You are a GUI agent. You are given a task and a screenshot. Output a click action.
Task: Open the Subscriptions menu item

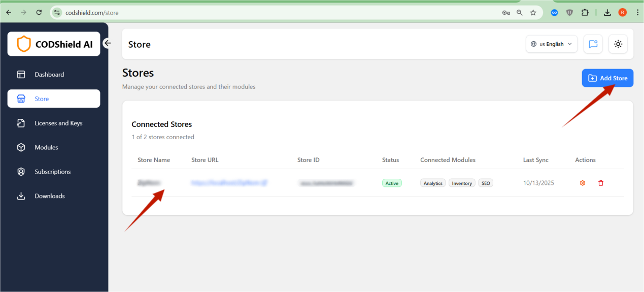point(52,172)
